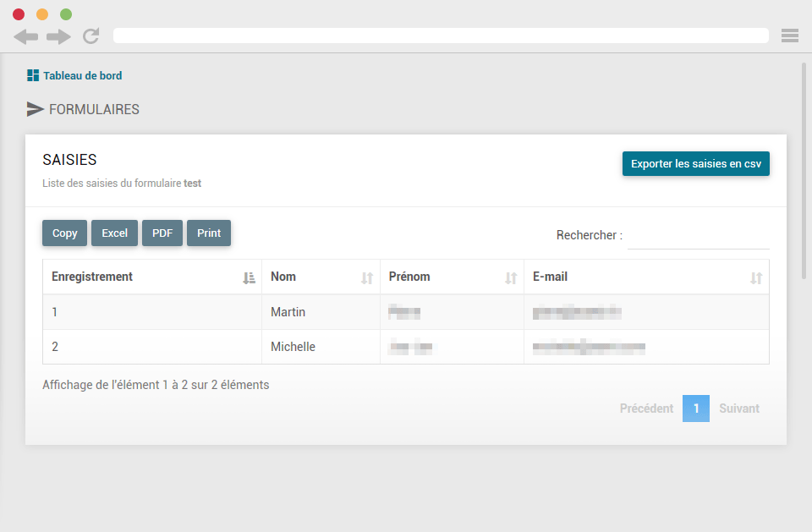Viewport: 812px width, 532px height.
Task: Select pagination page 1
Action: tap(696, 409)
